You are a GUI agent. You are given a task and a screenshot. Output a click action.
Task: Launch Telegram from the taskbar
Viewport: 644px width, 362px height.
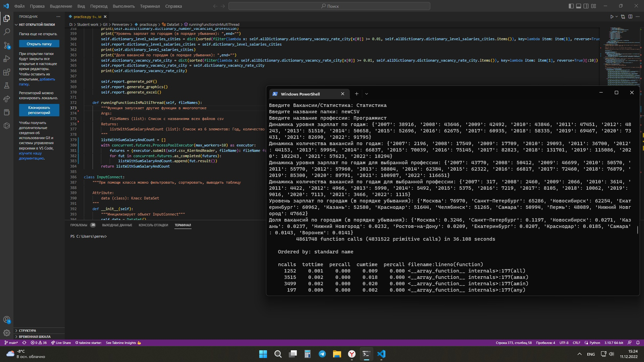click(x=322, y=354)
